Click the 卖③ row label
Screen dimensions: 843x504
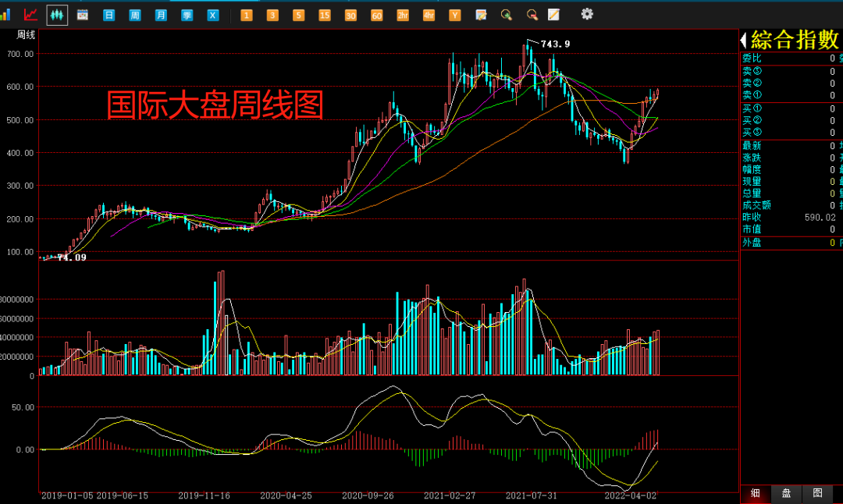point(752,71)
